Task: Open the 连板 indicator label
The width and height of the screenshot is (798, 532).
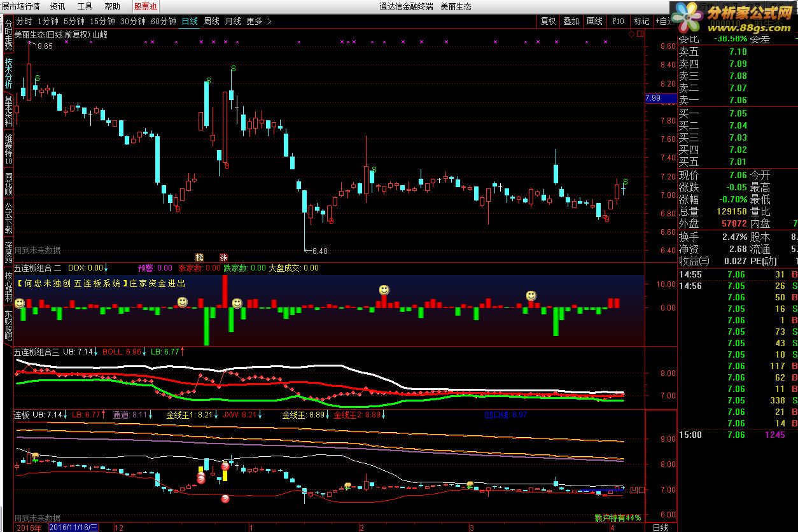Action: pos(22,415)
